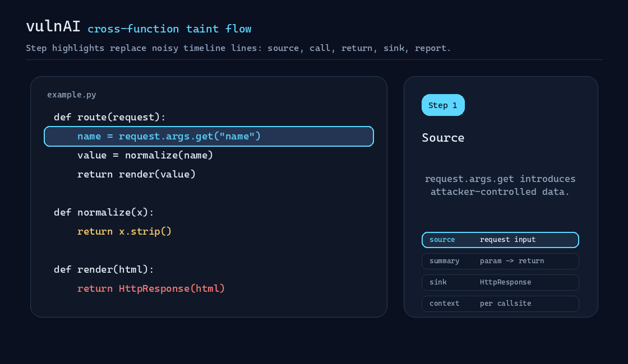The height and width of the screenshot is (364, 628).
Task: Click the Step highlights description sentence
Action: pyautogui.click(x=238, y=48)
